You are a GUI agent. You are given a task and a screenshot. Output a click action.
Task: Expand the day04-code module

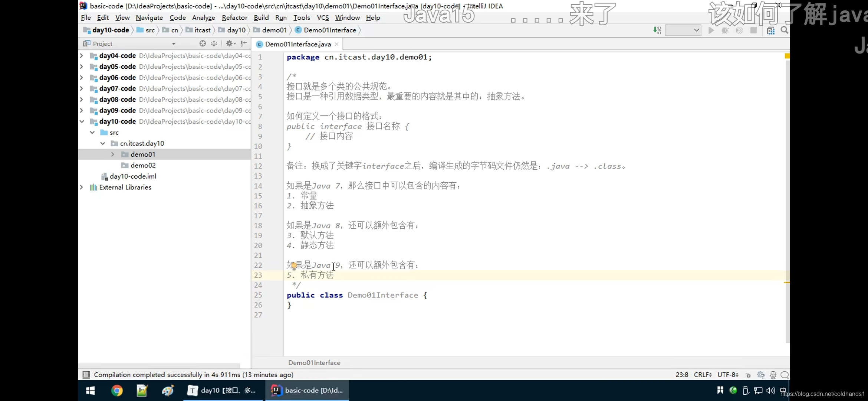pyautogui.click(x=82, y=56)
